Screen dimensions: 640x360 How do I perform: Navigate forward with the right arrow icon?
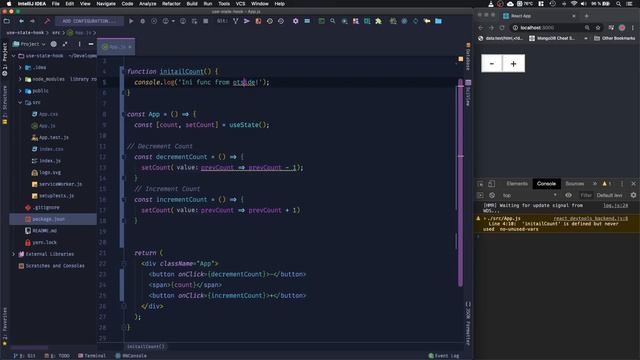[32, 21]
